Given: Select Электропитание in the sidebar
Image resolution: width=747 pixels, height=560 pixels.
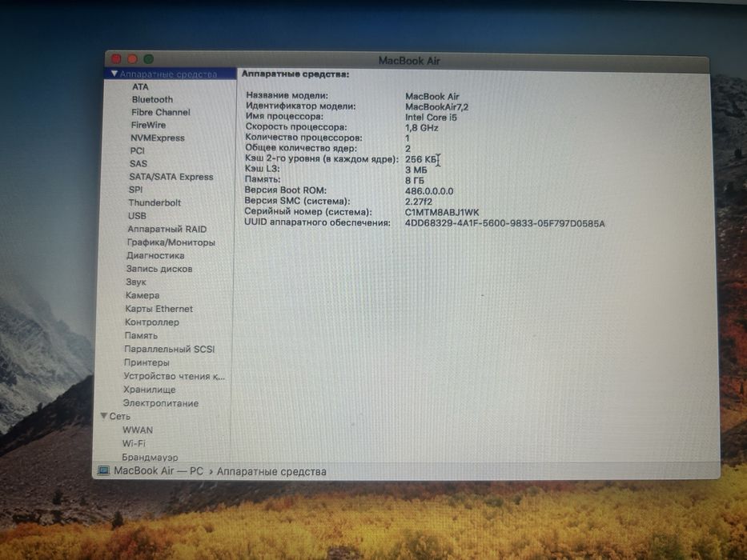Looking at the screenshot, I should [x=161, y=403].
